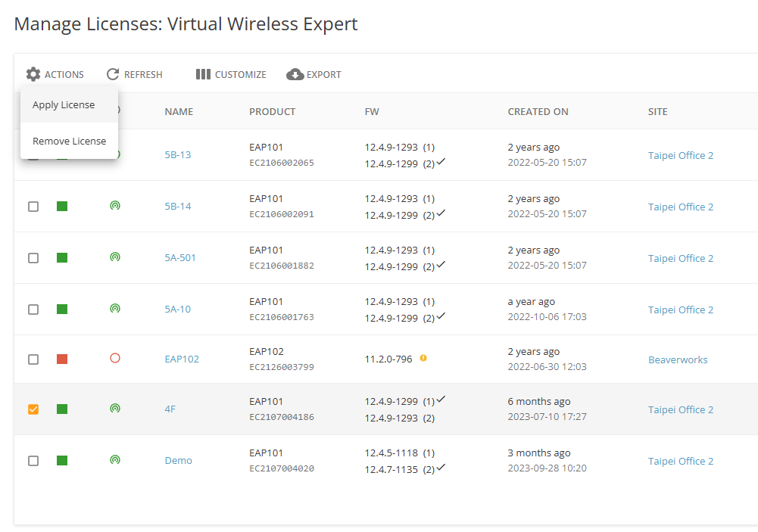Open the Beaverworks site link
Image resolution: width=758 pixels, height=532 pixels.
point(678,359)
